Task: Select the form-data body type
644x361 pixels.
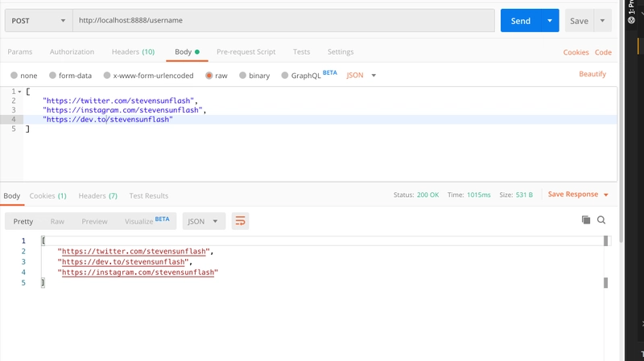Action: click(52, 76)
